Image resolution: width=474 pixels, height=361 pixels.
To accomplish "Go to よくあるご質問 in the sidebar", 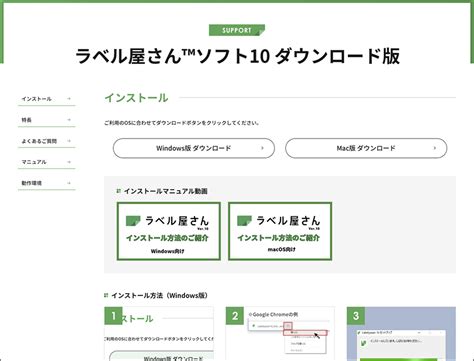I will point(47,141).
